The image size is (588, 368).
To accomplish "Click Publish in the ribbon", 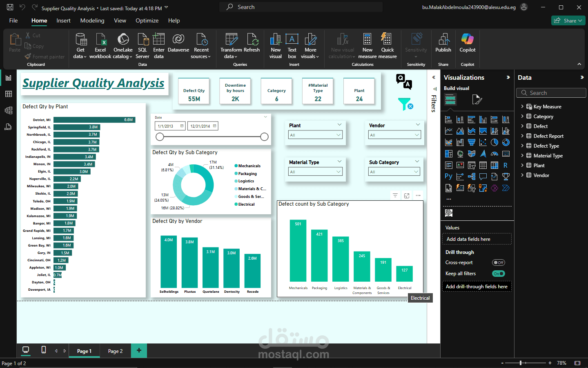I will click(443, 43).
